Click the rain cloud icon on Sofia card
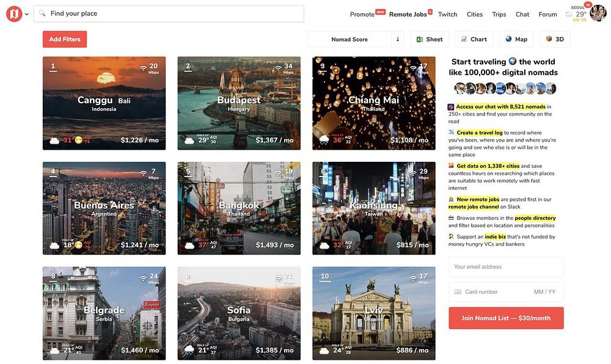The image size is (611, 364). coord(189,350)
